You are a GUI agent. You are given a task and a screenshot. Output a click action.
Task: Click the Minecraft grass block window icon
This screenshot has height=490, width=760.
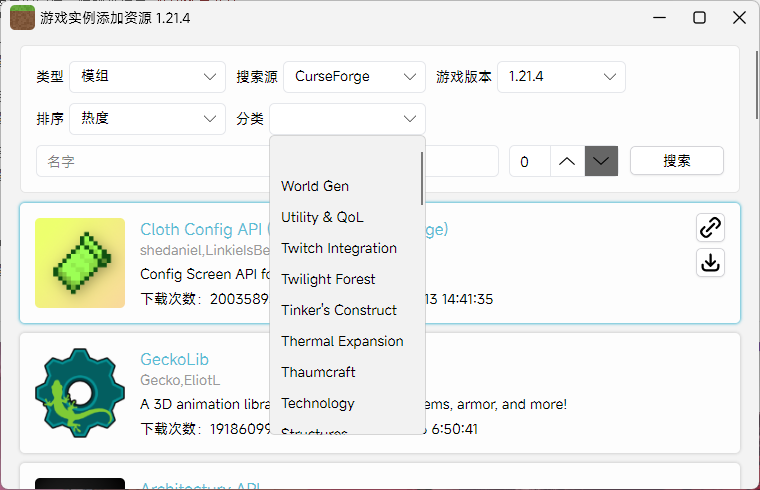pos(22,17)
